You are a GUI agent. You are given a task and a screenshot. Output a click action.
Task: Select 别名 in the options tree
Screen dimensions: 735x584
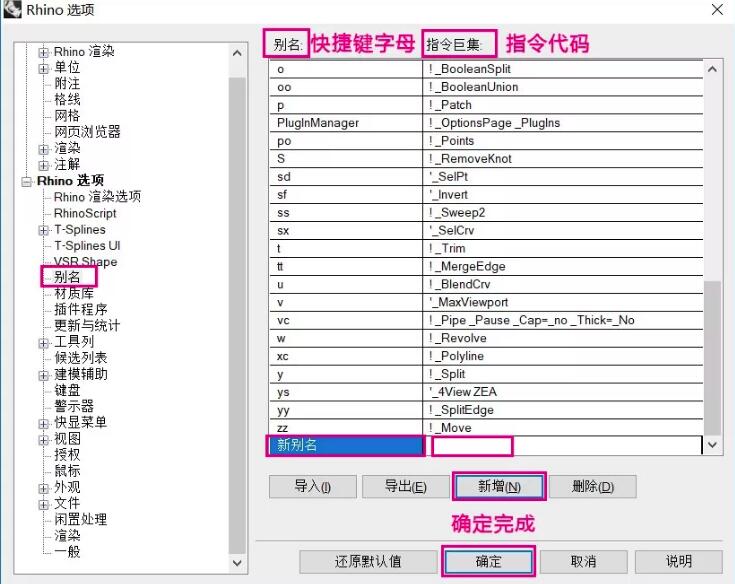[x=67, y=277]
